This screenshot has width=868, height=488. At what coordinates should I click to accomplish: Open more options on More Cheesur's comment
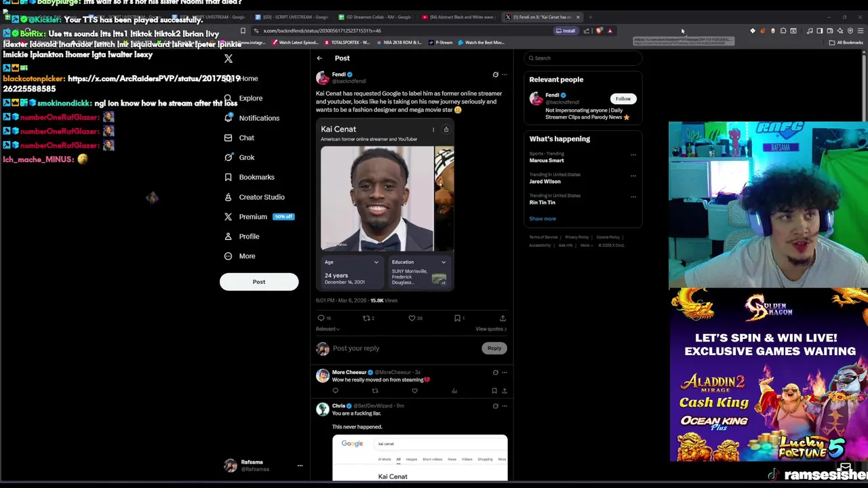click(x=504, y=373)
